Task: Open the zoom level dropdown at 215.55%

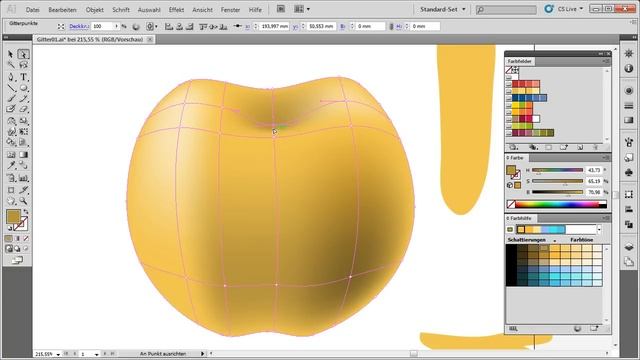Action: click(x=58, y=354)
